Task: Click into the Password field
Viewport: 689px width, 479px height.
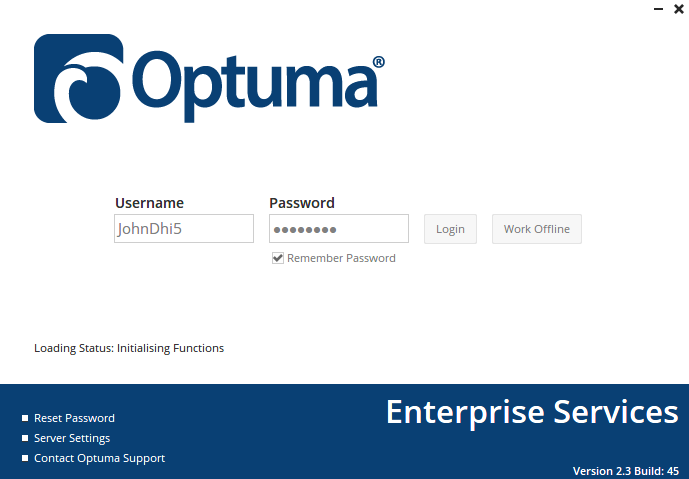Action: click(x=339, y=229)
